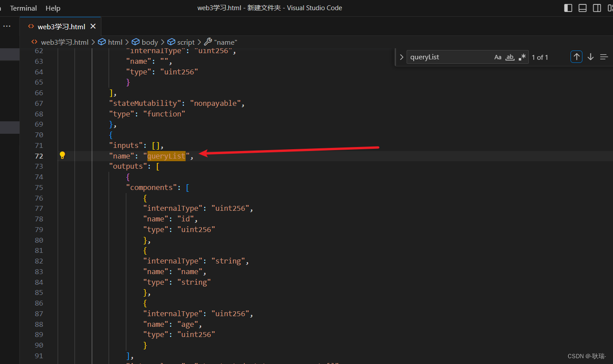This screenshot has height=364, width=613.
Task: Click line number 80 in the gutter
Action: tap(39, 240)
